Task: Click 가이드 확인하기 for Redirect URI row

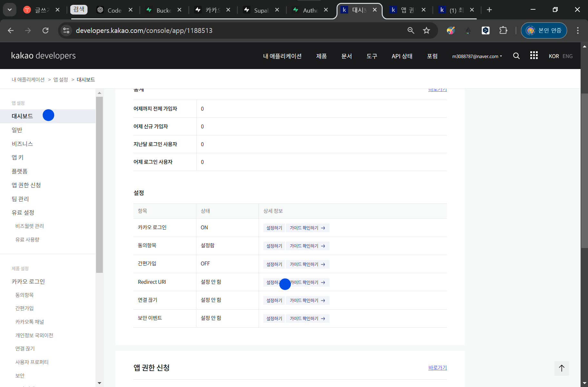Action: point(307,282)
